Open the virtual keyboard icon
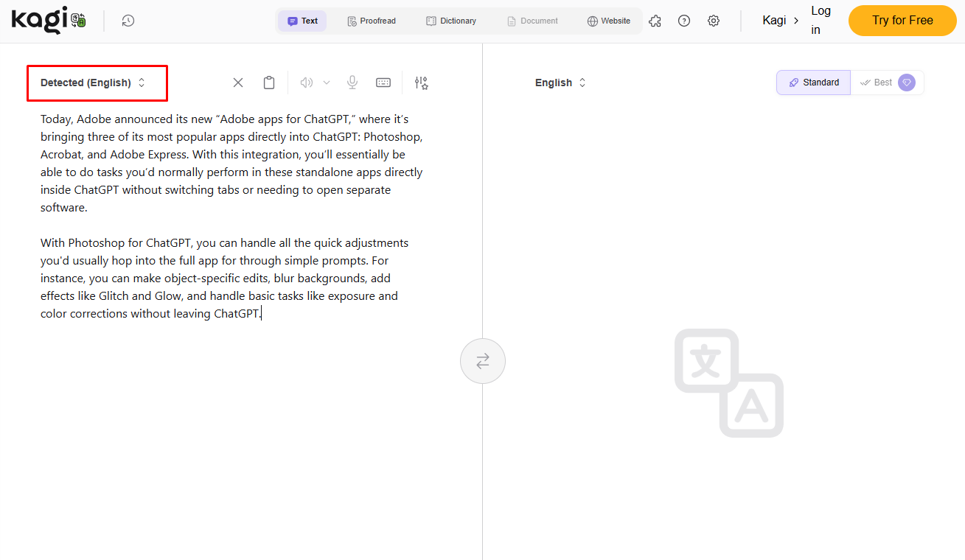The height and width of the screenshot is (560, 965). pos(383,83)
